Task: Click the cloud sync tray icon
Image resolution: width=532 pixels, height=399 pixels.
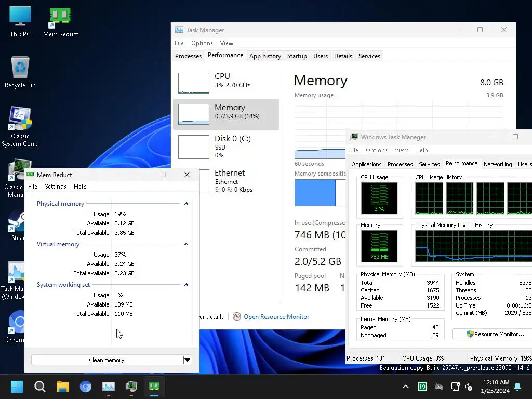Action: tap(439, 387)
